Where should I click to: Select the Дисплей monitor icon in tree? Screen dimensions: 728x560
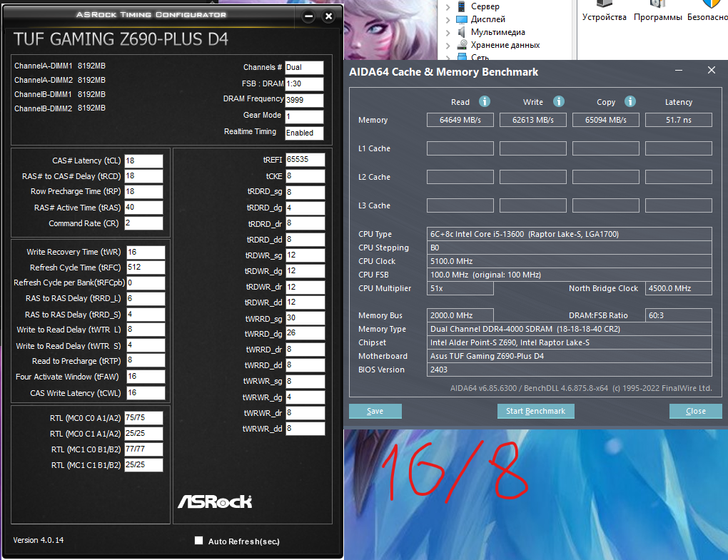pyautogui.click(x=462, y=19)
